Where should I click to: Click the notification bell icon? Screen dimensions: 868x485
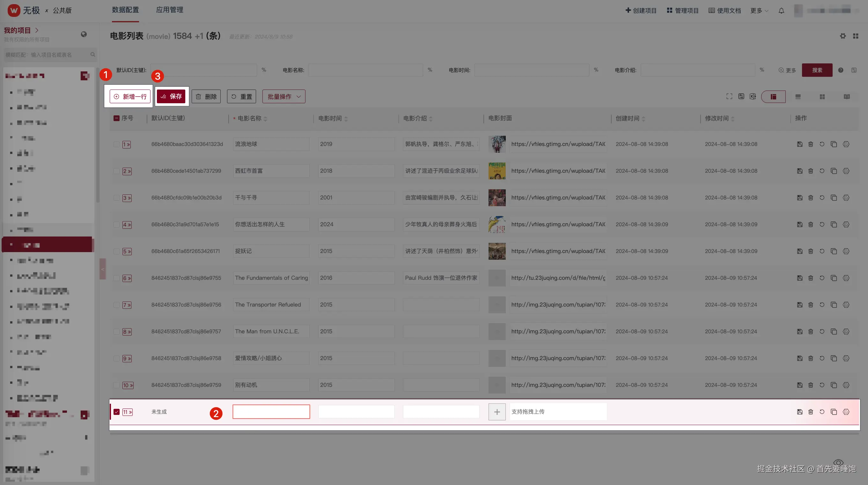pos(781,11)
